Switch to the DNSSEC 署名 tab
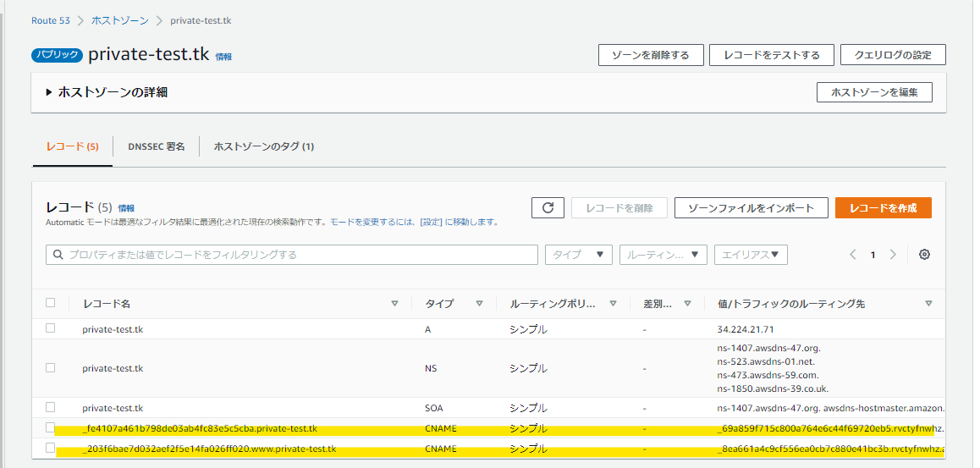 click(x=157, y=147)
